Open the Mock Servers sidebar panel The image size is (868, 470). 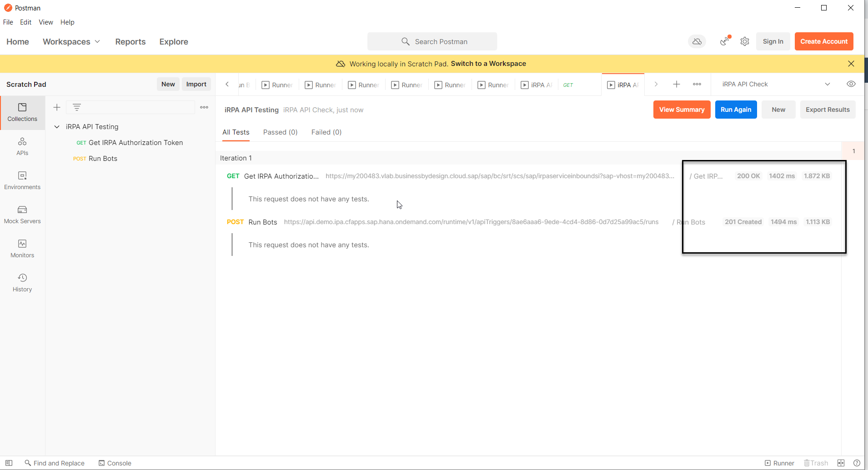22,215
